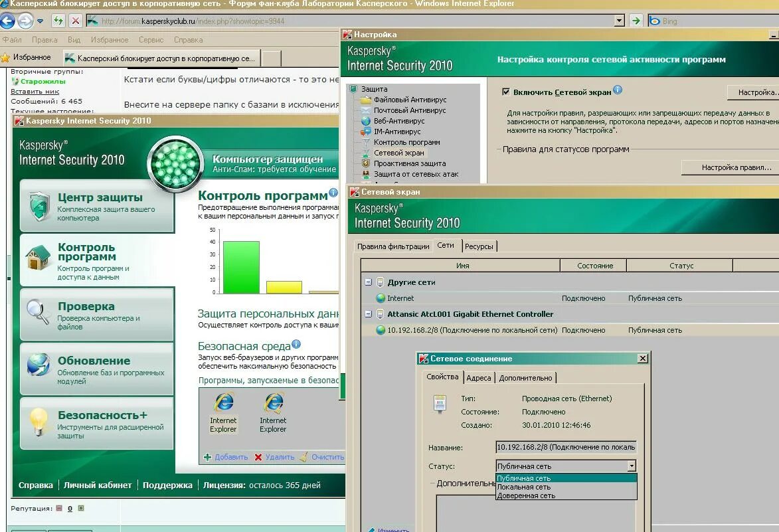Select Файловый Антивирус in settings tree
Viewport: 779px width, 532px height.
click(x=410, y=100)
